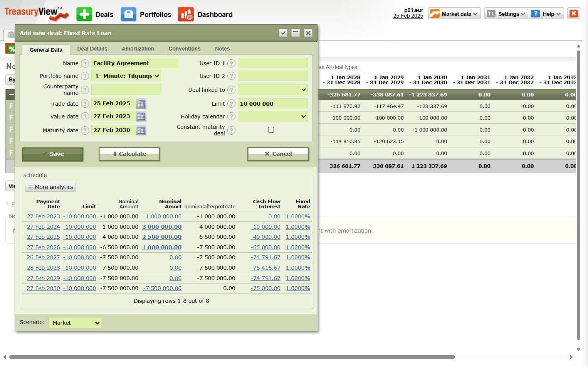Screen dimensions: 588x368
Task: Click the Counterparty name input field
Action: [x=126, y=90]
